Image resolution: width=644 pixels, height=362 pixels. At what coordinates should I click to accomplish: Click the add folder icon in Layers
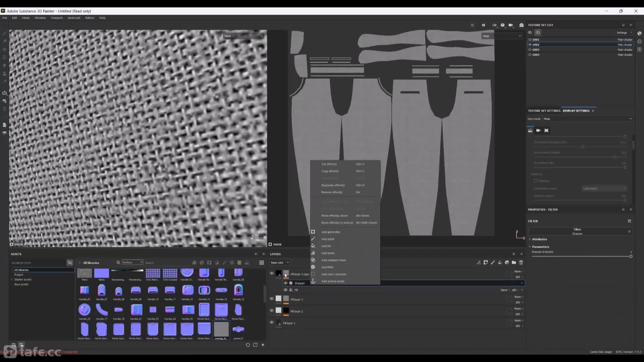pyautogui.click(x=514, y=262)
